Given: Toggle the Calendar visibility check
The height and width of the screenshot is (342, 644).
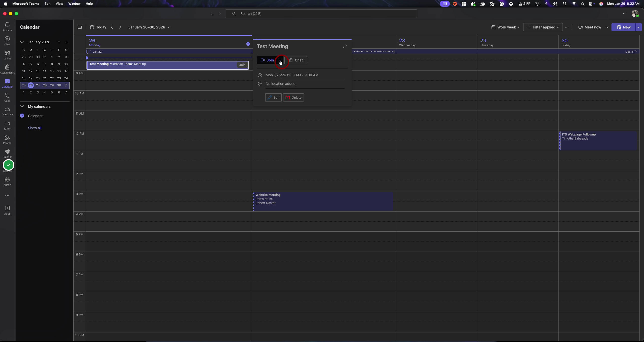Looking at the screenshot, I should click(22, 116).
